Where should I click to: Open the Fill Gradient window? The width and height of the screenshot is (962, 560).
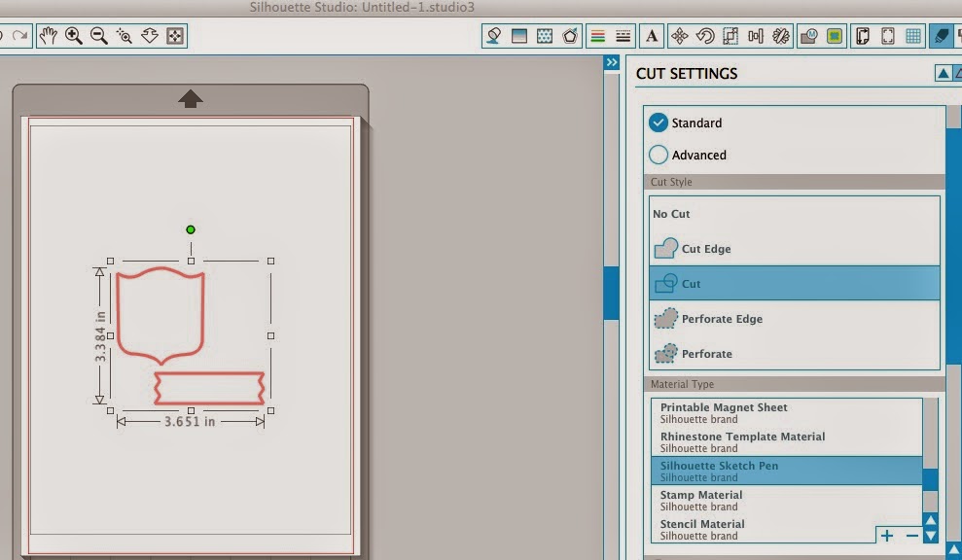[519, 36]
